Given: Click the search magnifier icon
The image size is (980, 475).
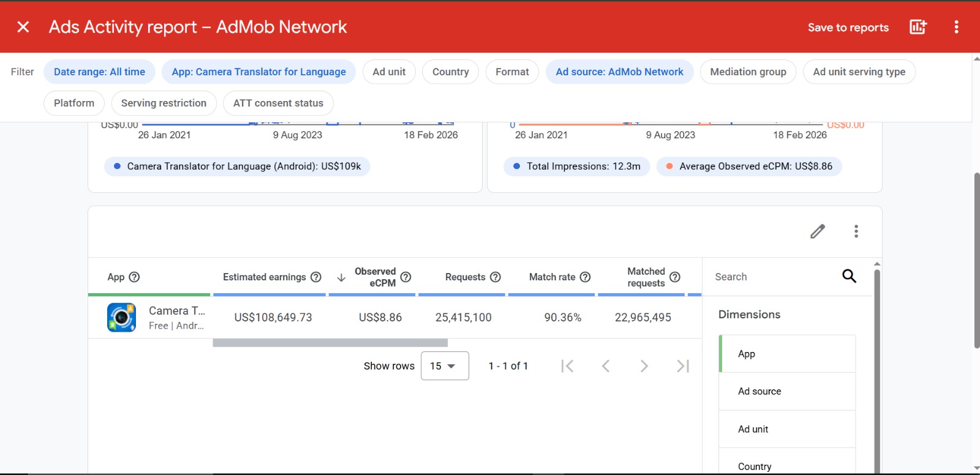Looking at the screenshot, I should click(x=849, y=276).
